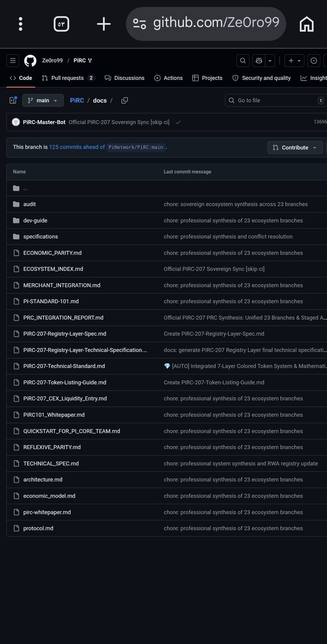Open QUICKSTART_FOR_PI_CORE_TEAM.md file
The image size is (327, 644).
click(71, 431)
